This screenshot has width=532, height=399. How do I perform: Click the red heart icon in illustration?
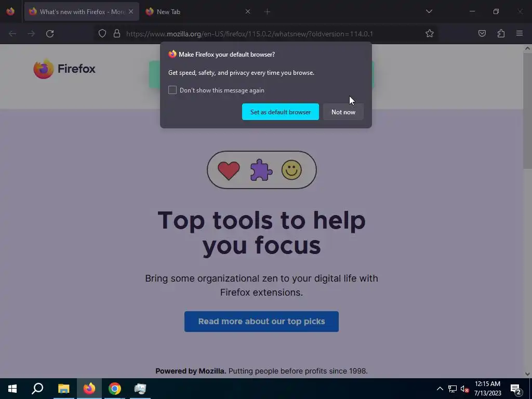pos(229,170)
